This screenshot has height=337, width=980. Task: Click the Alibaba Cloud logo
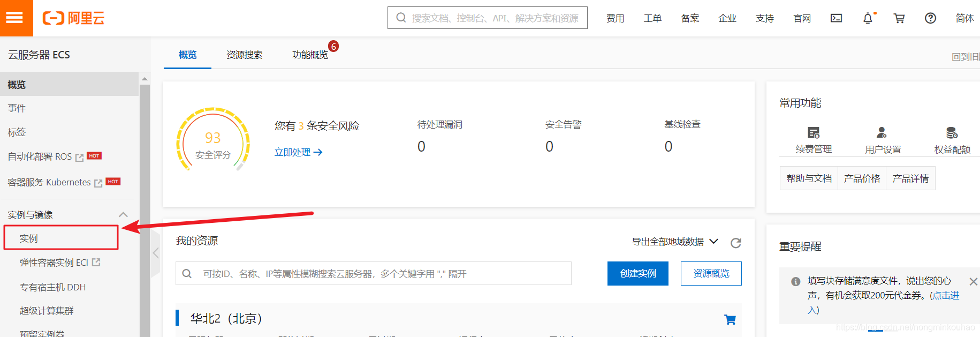(x=73, y=18)
